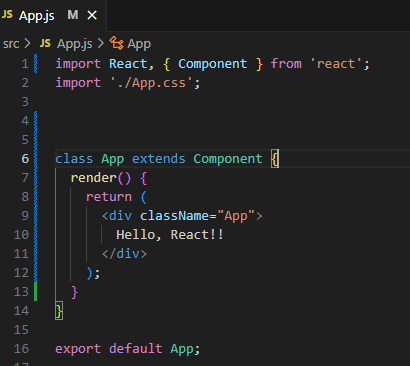This screenshot has width=410, height=366.
Task: Click line number 16 in the gutter
Action: click(21, 349)
